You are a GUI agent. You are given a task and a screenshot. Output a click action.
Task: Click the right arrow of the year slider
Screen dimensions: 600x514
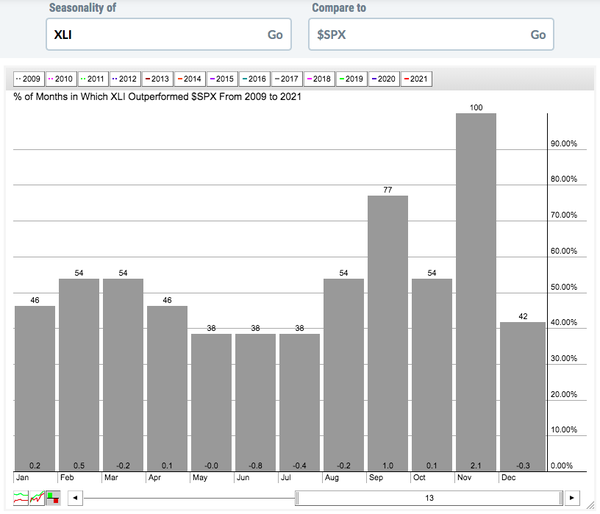[571, 497]
